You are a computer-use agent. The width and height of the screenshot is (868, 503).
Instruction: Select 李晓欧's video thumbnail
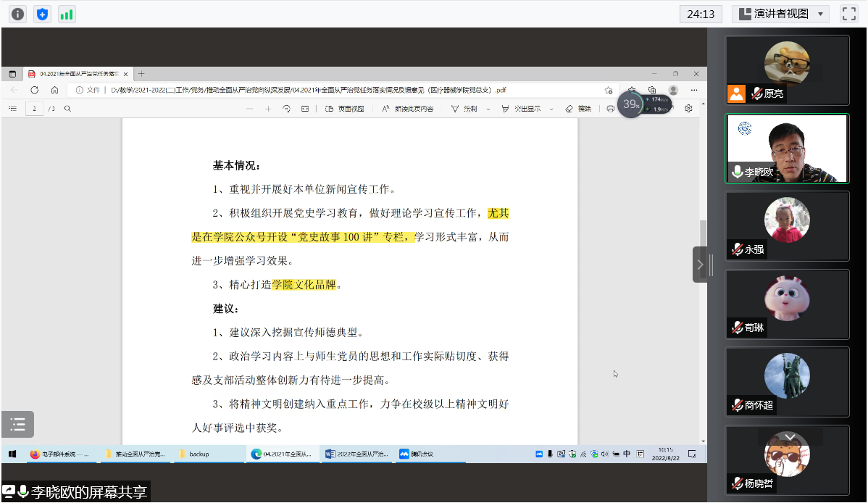click(787, 148)
